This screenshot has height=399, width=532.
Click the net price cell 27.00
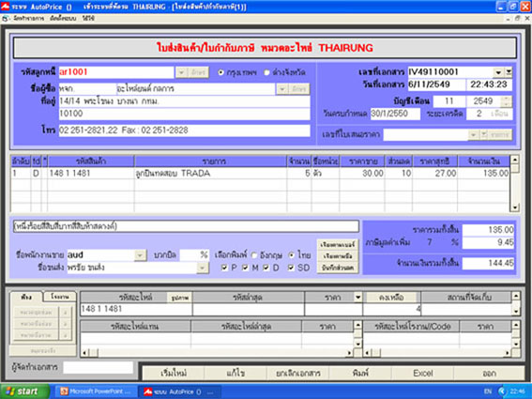[x=434, y=174]
